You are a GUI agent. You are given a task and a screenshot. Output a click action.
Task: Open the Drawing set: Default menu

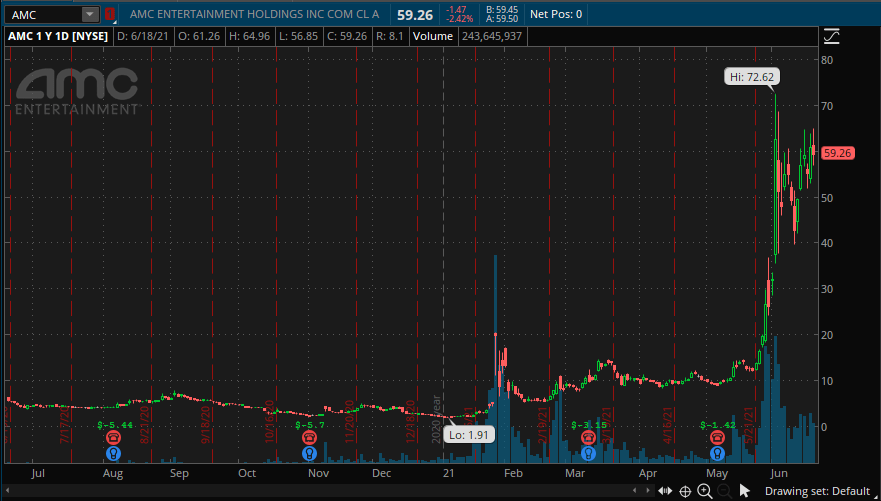(x=817, y=491)
